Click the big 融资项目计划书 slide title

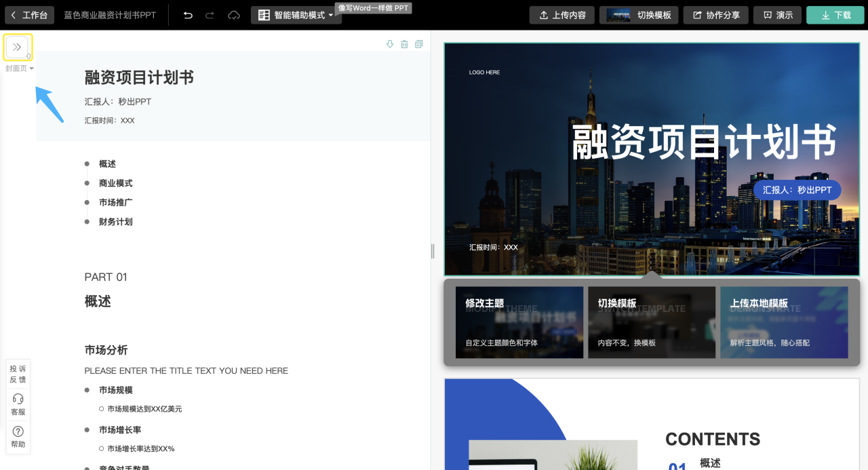[x=704, y=142]
